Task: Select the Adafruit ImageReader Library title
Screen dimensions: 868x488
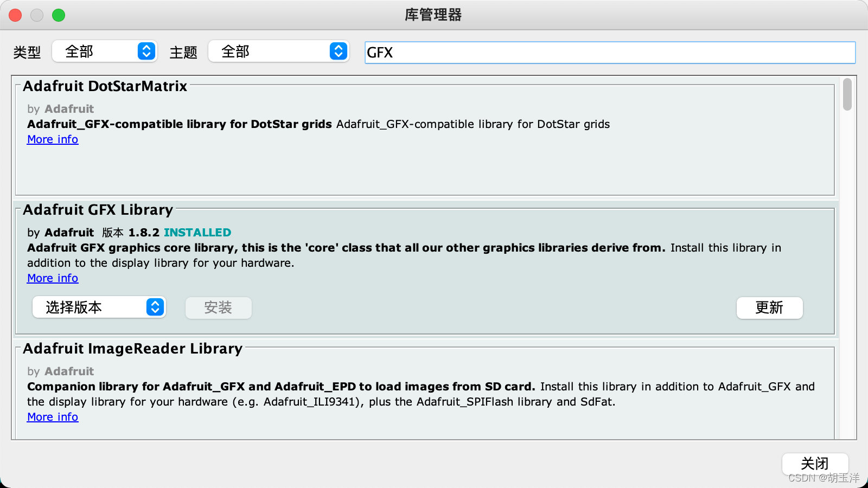Action: click(x=132, y=349)
